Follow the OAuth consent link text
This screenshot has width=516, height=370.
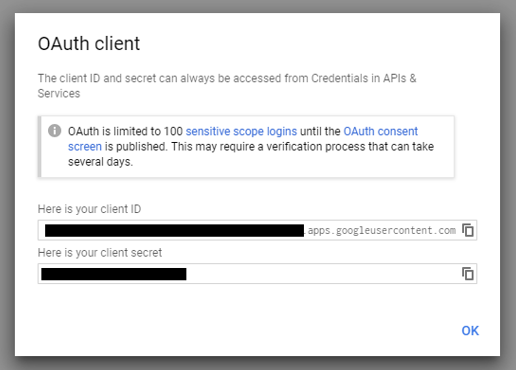tap(380, 131)
